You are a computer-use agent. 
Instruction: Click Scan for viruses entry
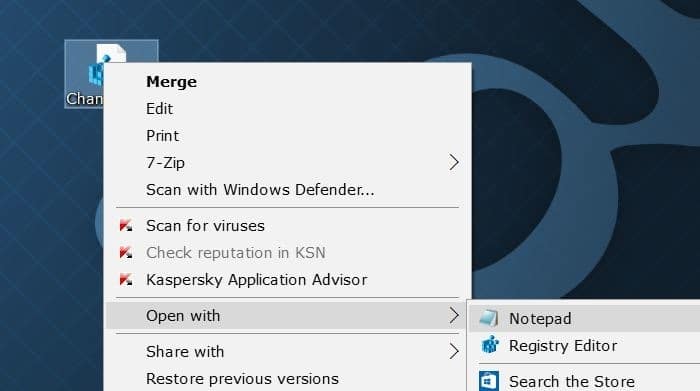[x=288, y=226]
